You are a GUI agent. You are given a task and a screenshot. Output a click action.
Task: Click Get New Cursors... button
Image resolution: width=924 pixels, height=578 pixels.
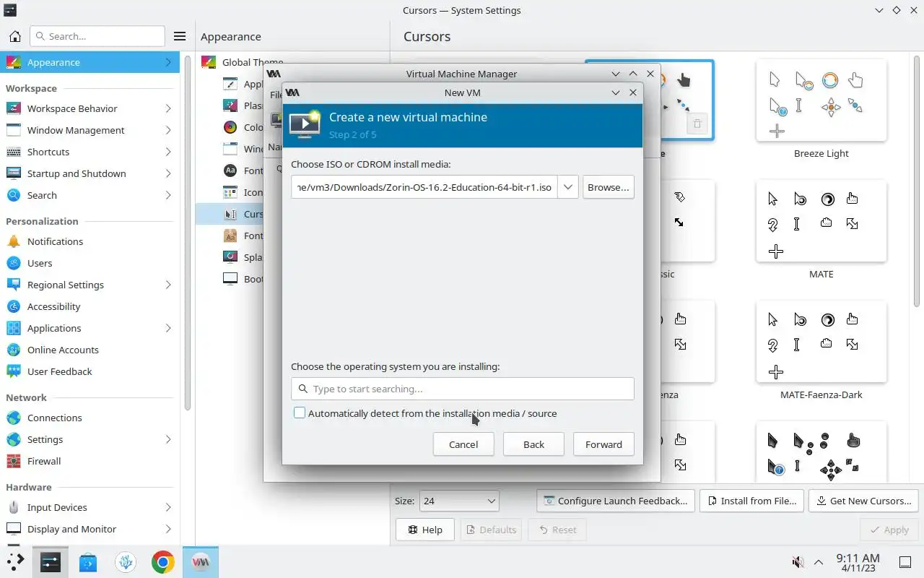(x=863, y=501)
